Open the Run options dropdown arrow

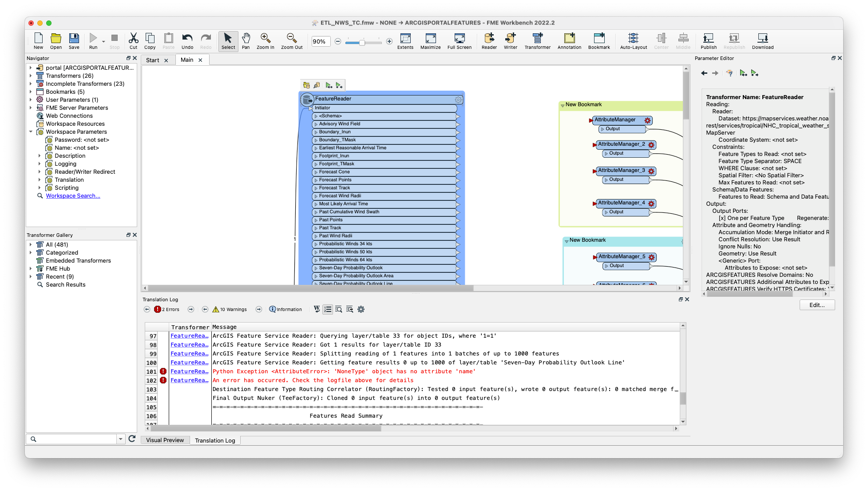pos(103,42)
